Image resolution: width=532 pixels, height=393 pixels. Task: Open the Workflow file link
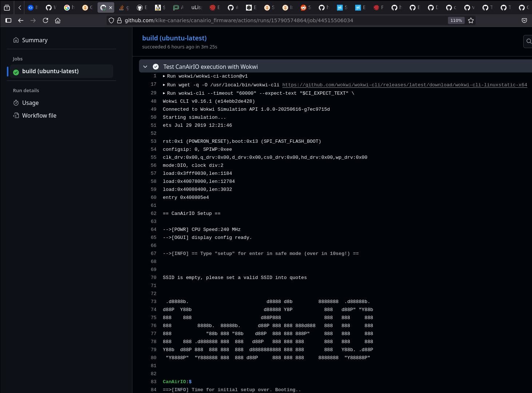(39, 115)
